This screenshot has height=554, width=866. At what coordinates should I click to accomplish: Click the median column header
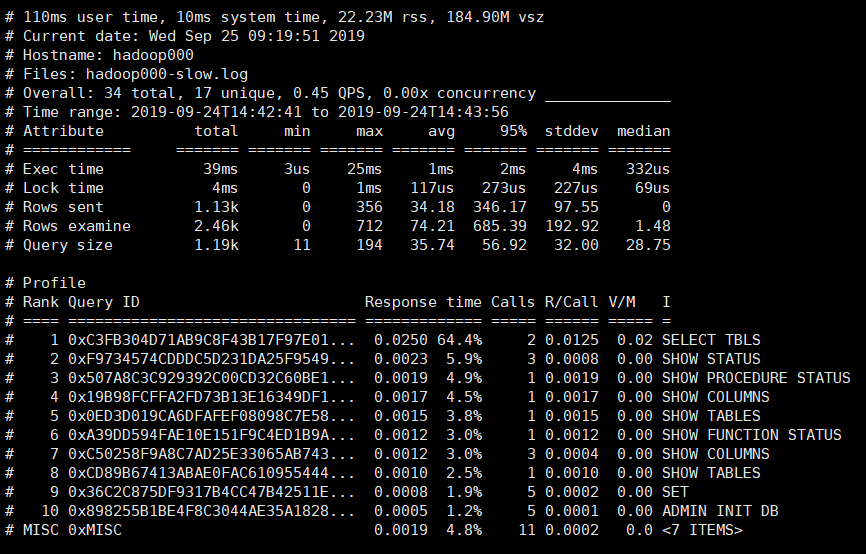(643, 131)
